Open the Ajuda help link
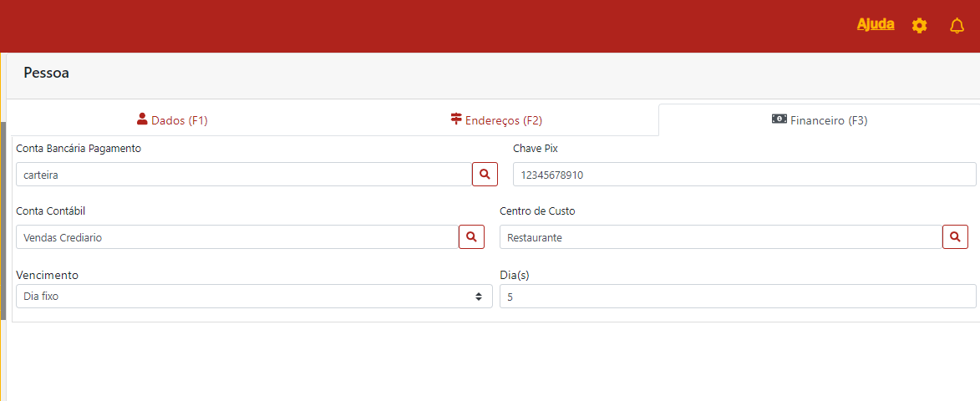This screenshot has height=401, width=980. click(875, 24)
